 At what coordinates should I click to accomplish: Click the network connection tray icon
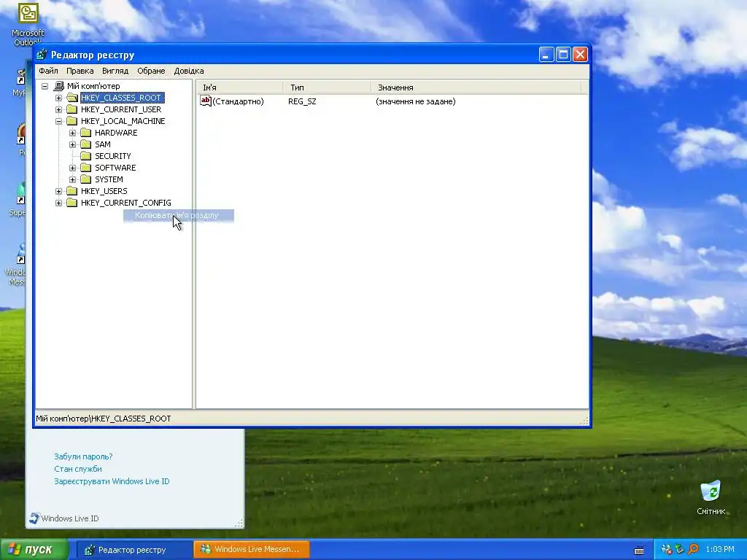pos(667,549)
